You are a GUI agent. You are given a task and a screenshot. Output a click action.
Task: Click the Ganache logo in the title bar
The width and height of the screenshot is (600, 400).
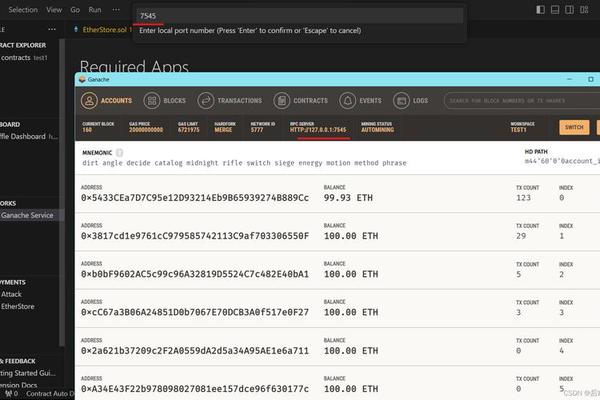pos(82,79)
